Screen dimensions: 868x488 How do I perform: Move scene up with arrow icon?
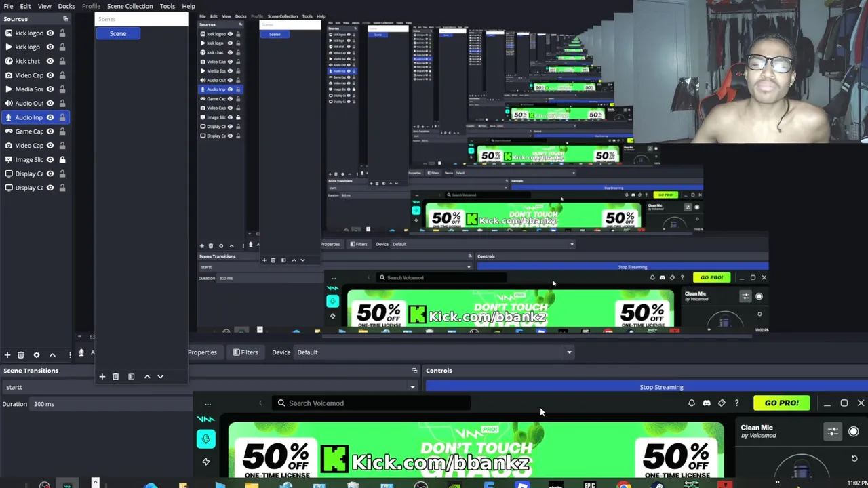[147, 376]
